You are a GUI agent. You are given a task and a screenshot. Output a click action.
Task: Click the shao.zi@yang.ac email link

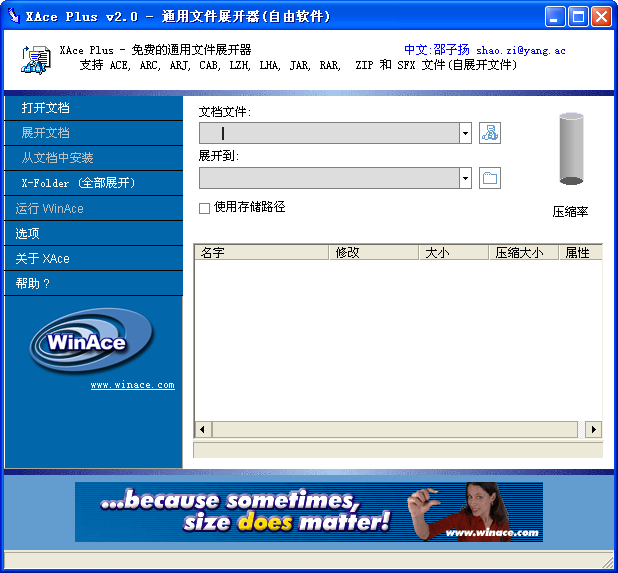pos(520,50)
